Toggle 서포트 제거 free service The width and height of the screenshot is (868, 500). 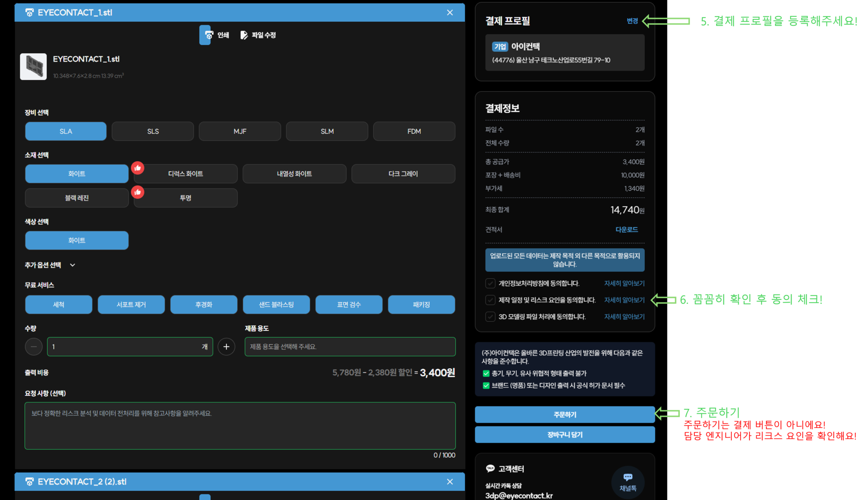tap(131, 304)
